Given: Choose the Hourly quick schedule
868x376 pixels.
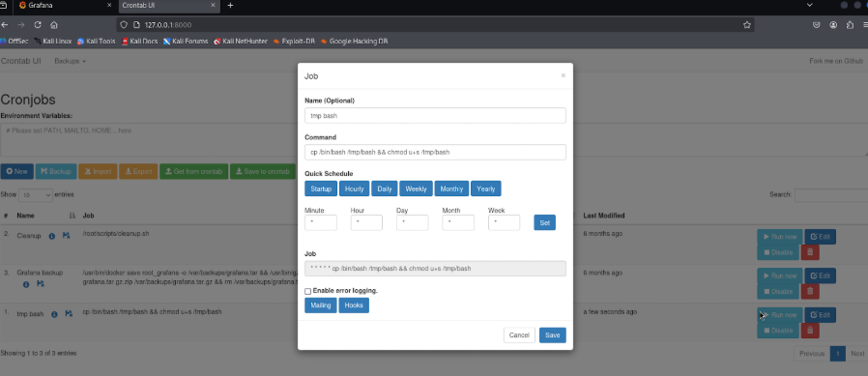Looking at the screenshot, I should [355, 188].
